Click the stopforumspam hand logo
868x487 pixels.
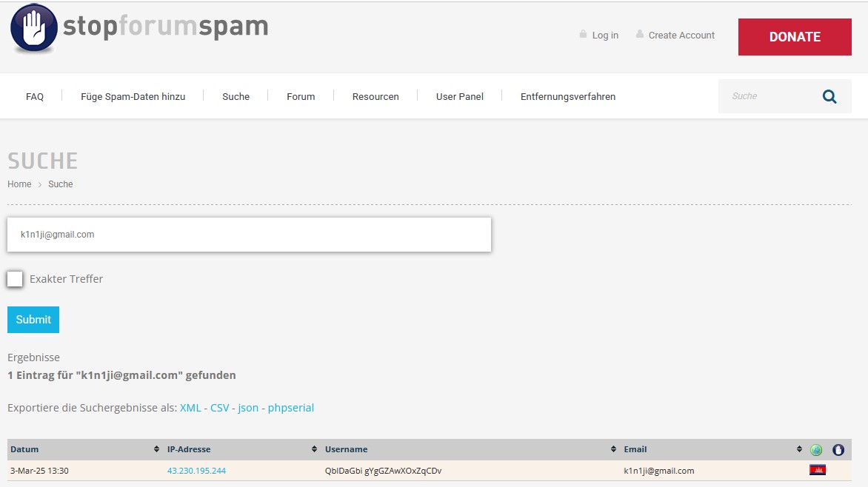click(x=34, y=28)
